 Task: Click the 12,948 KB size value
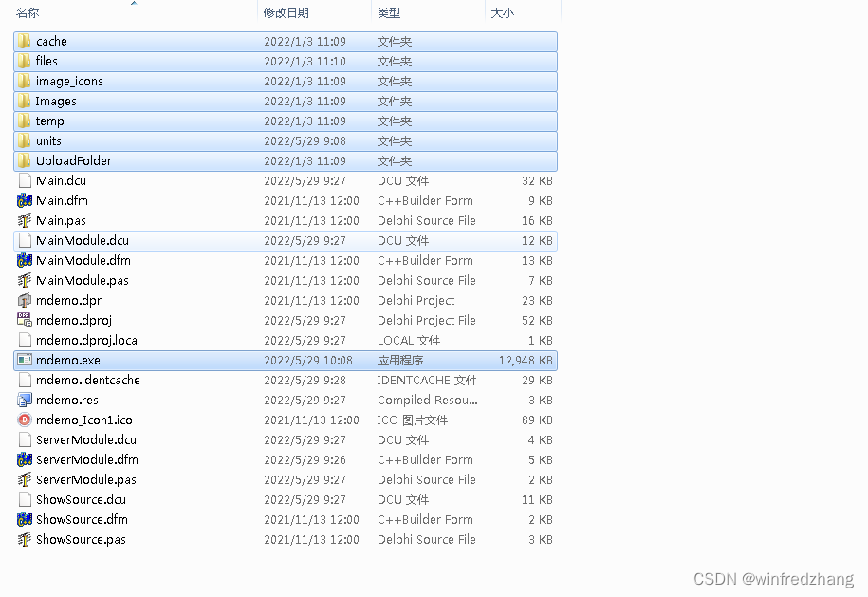coord(526,361)
